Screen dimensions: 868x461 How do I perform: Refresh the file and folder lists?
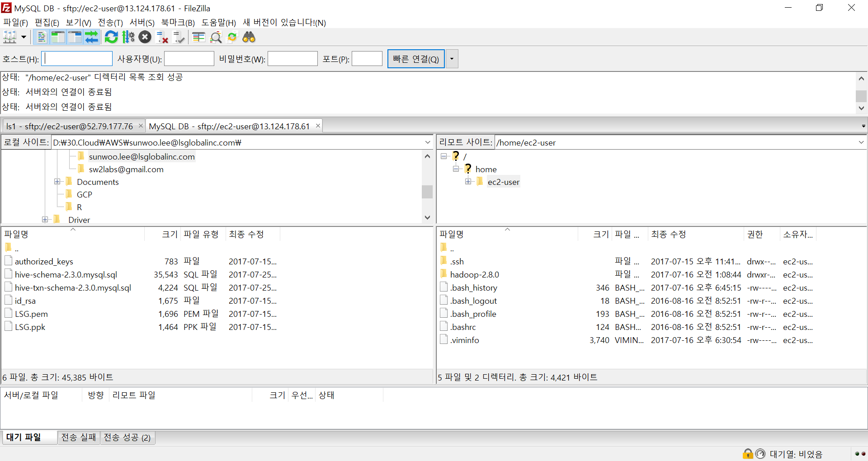tap(111, 37)
